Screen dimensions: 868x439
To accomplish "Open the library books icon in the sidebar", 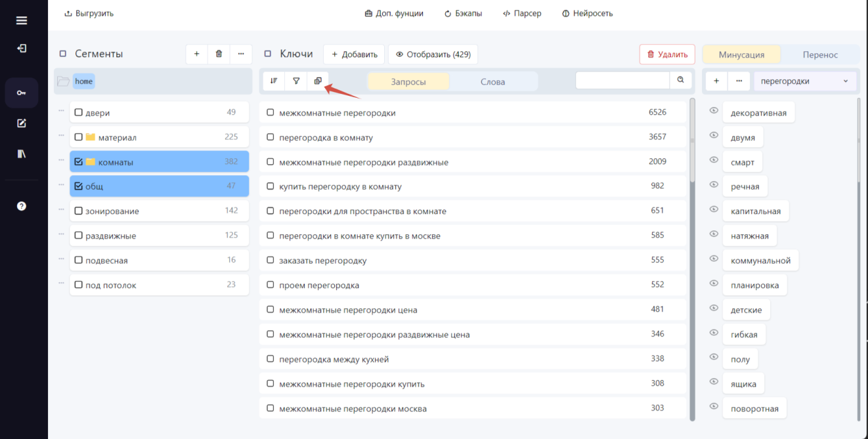I will [22, 154].
